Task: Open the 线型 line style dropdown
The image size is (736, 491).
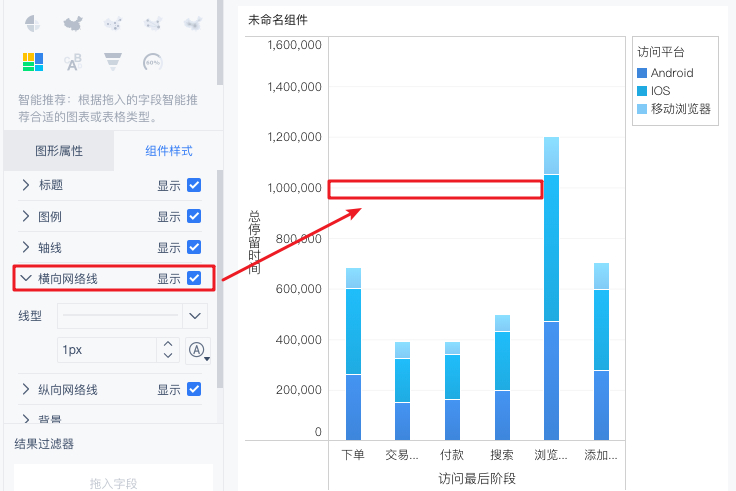Action: tap(132, 316)
